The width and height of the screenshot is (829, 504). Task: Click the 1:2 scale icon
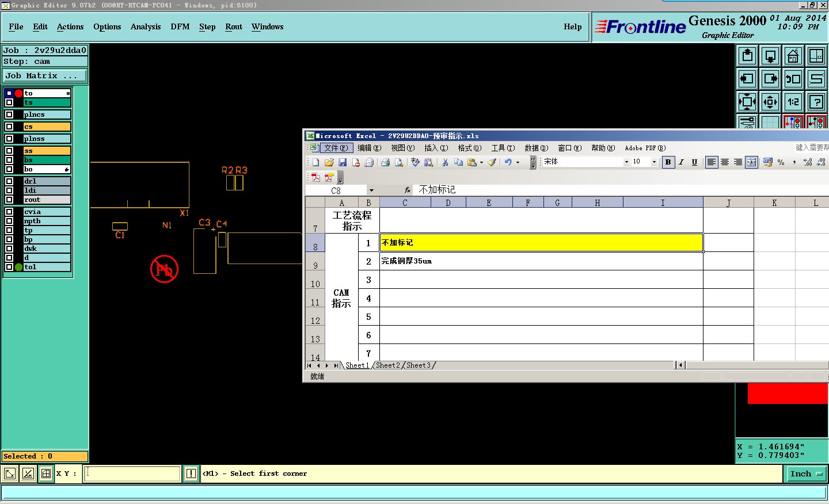pyautogui.click(x=793, y=102)
